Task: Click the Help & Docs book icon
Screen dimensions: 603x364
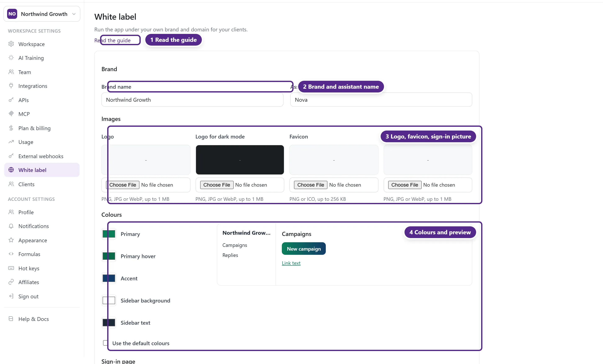Action: (11, 319)
